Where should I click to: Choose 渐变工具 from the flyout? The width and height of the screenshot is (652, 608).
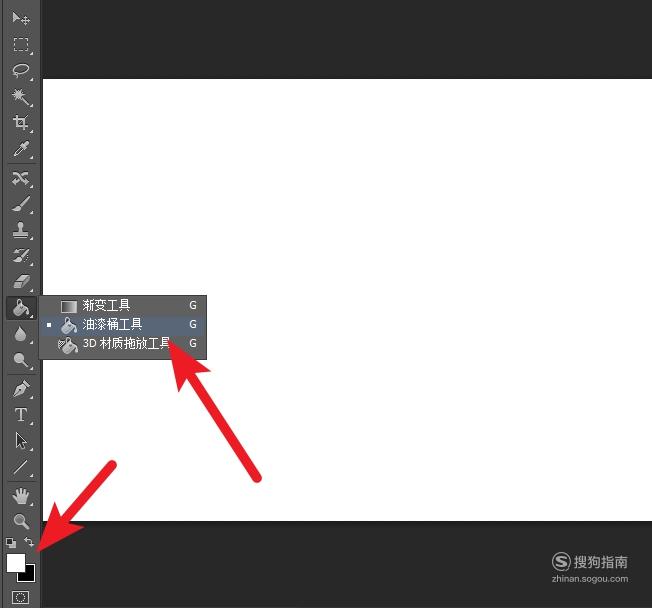(123, 305)
